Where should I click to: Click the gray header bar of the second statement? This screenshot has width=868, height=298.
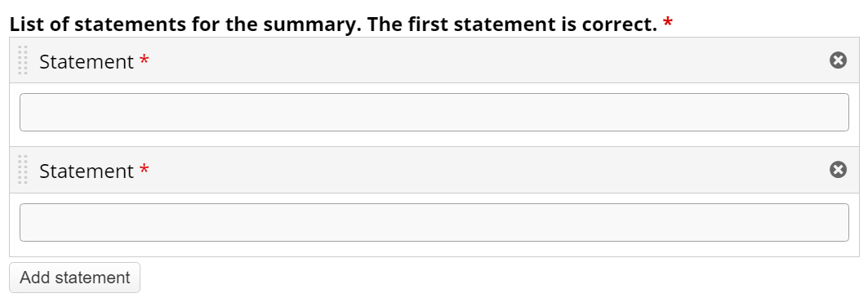434,170
